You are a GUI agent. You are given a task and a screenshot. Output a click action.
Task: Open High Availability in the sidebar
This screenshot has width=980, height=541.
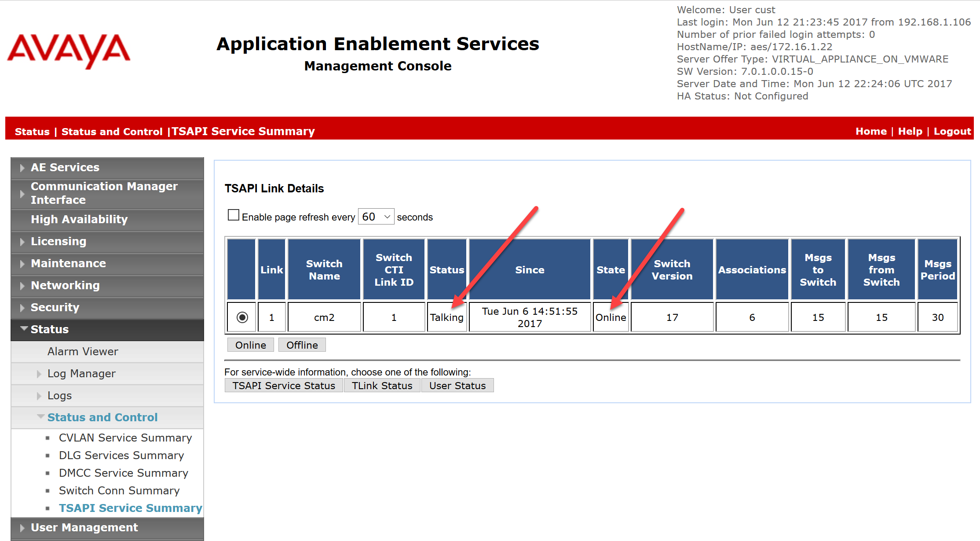(x=79, y=219)
